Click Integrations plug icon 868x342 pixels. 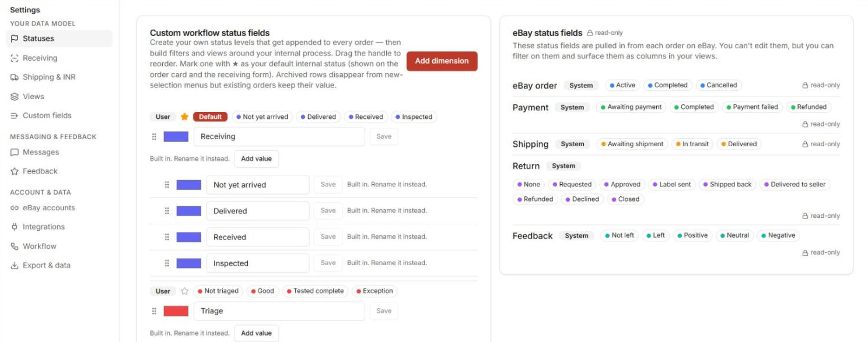tap(15, 227)
